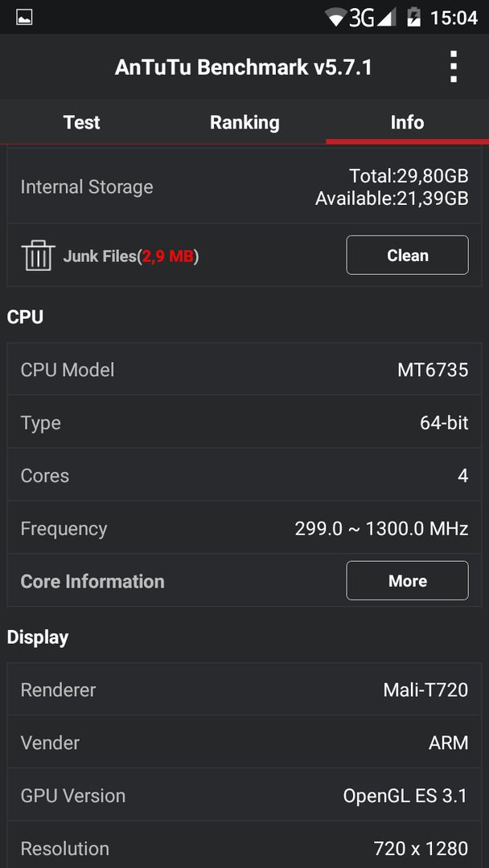Tap the picture notification icon in status bar
Viewport: 489px width, 868px height.
(x=24, y=18)
